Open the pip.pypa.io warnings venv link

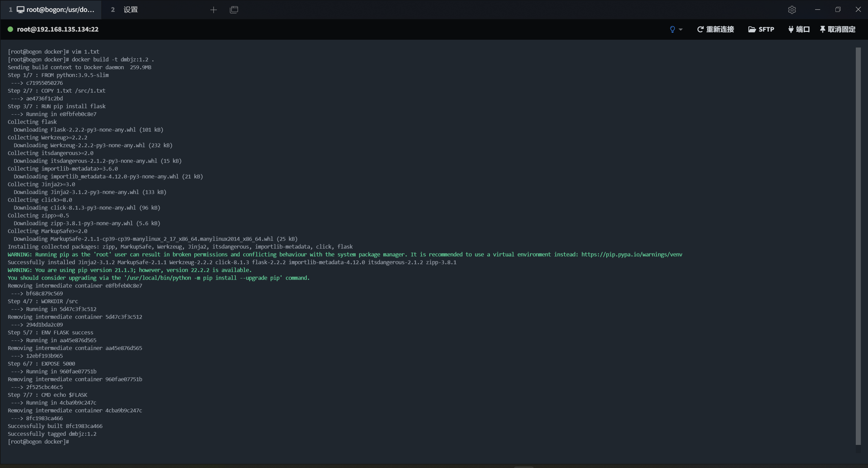click(x=631, y=255)
